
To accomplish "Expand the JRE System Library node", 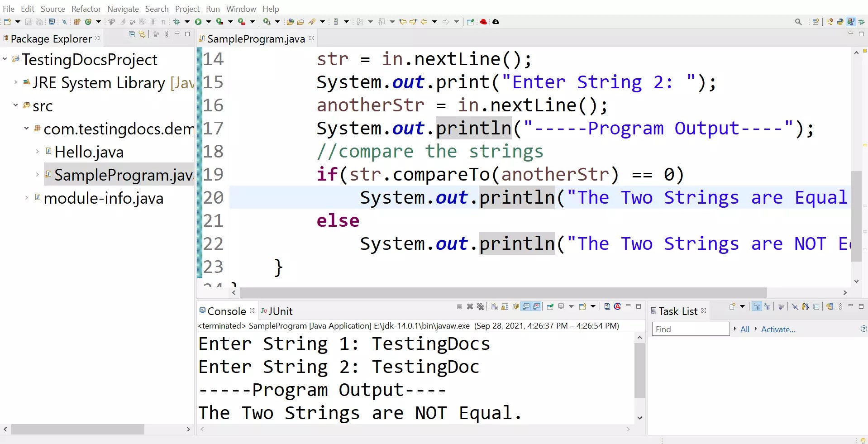I will (x=15, y=82).
